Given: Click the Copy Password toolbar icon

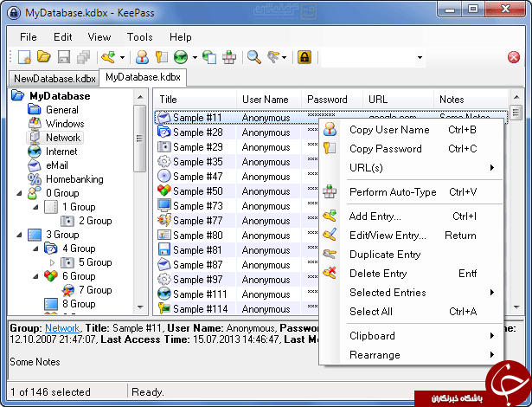Looking at the screenshot, I should tap(162, 57).
